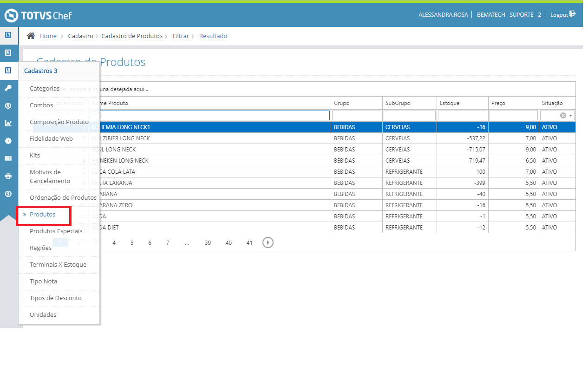Focus the Grupo filter field
588x380 pixels.
(357, 115)
